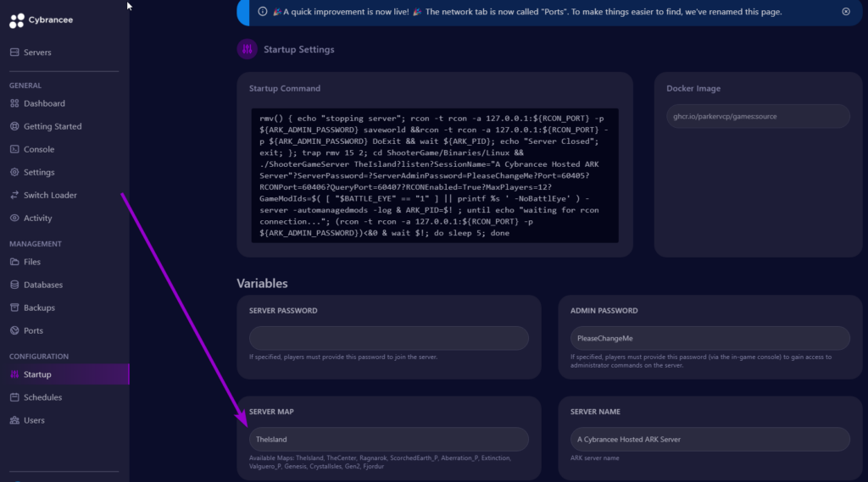Click the Switch Loader arrows icon

(14, 195)
